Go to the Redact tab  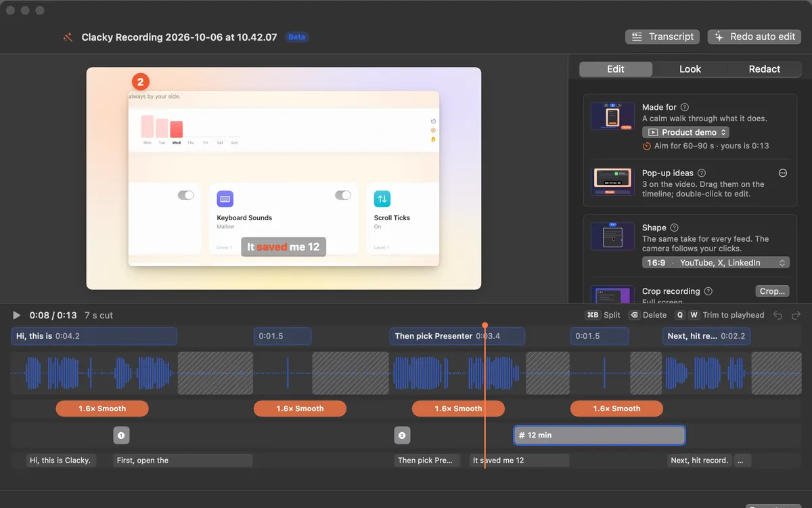point(765,69)
